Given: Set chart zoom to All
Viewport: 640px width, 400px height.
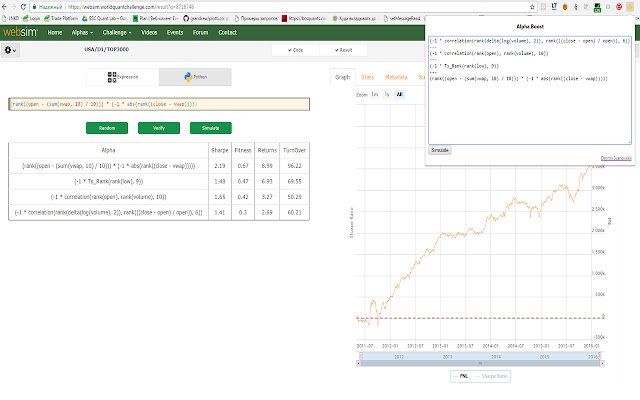Looking at the screenshot, I should coord(399,94).
